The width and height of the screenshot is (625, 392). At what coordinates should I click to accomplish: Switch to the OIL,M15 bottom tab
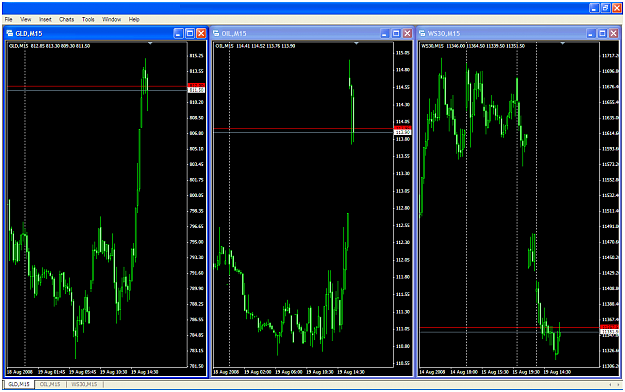[x=50, y=384]
